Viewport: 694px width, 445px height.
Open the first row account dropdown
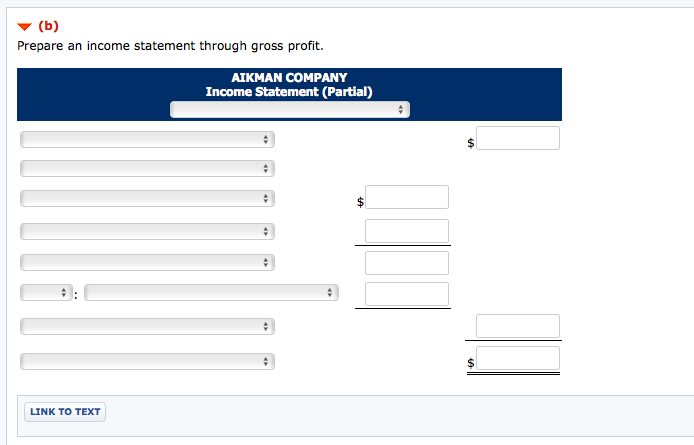click(x=147, y=138)
